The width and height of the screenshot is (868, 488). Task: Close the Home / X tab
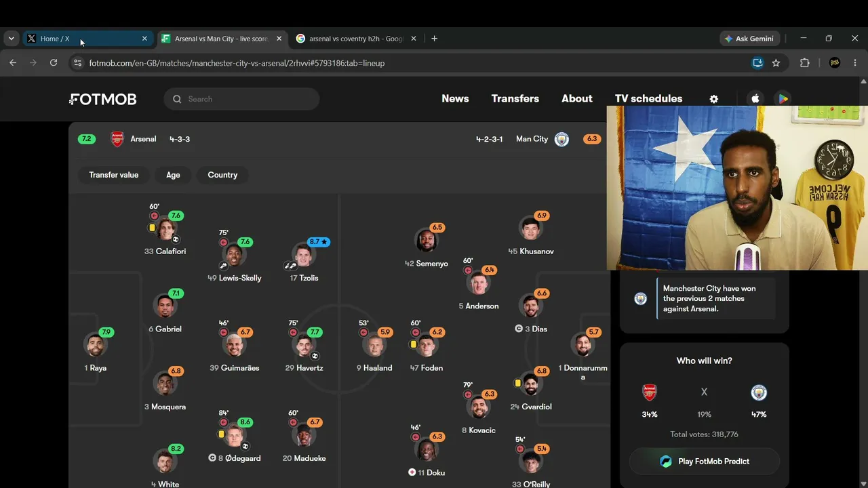(x=144, y=39)
